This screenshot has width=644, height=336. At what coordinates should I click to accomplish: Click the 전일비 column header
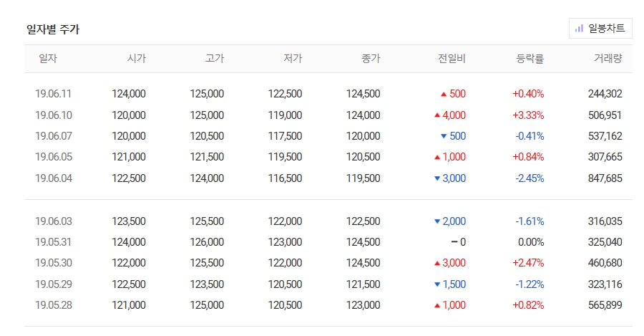coord(452,59)
